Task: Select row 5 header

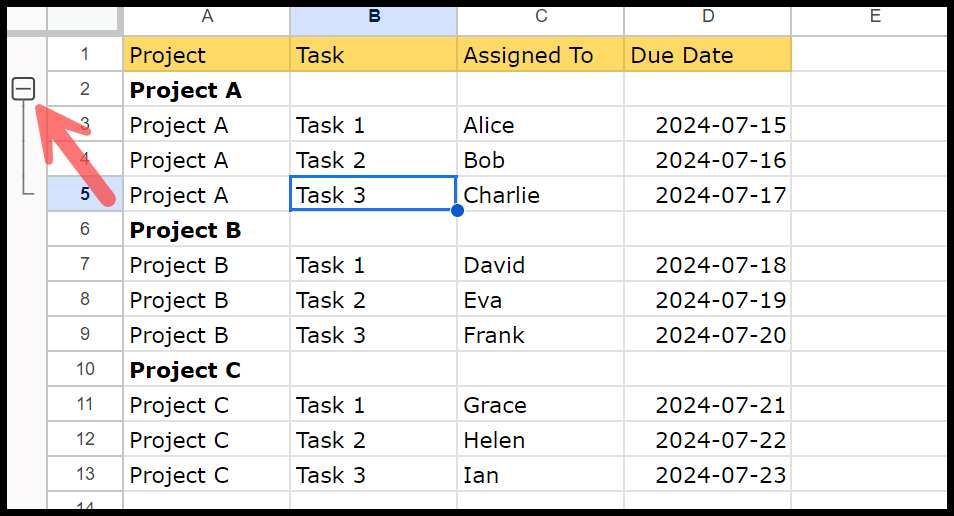Action: click(x=85, y=194)
